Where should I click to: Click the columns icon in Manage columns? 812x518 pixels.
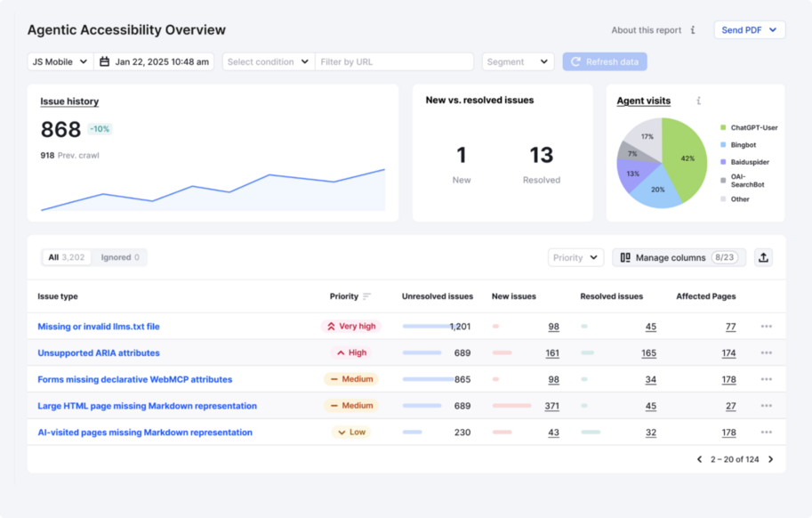pos(625,257)
